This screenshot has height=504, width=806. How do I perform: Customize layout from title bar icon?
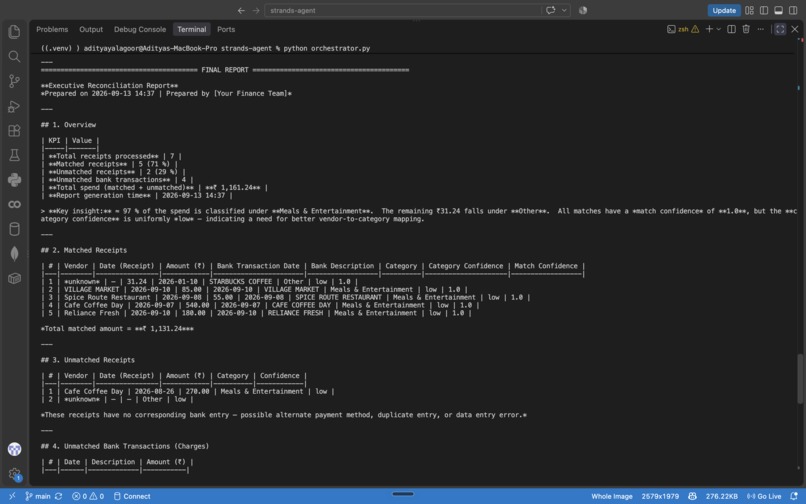[x=749, y=10]
